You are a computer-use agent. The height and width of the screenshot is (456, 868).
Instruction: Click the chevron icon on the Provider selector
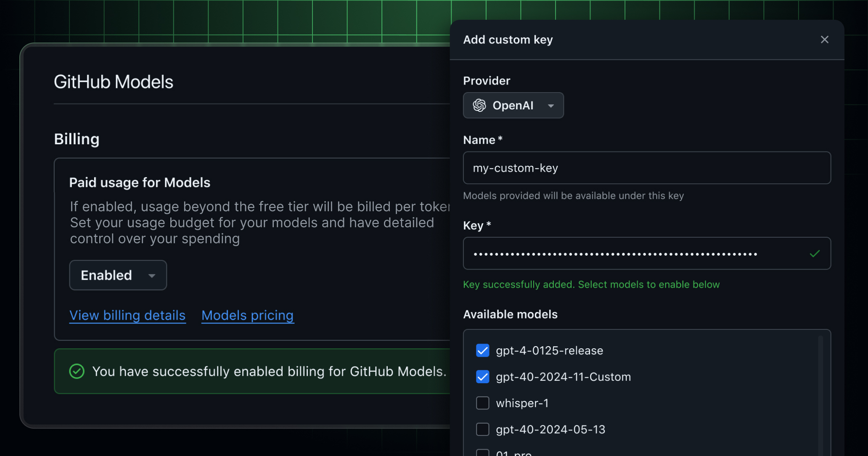(x=551, y=106)
